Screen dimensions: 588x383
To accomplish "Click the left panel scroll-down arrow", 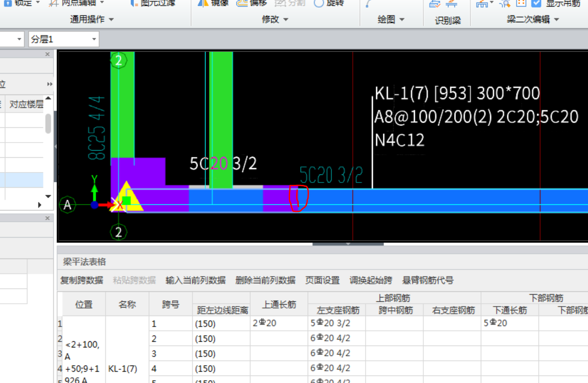I will [x=48, y=196].
